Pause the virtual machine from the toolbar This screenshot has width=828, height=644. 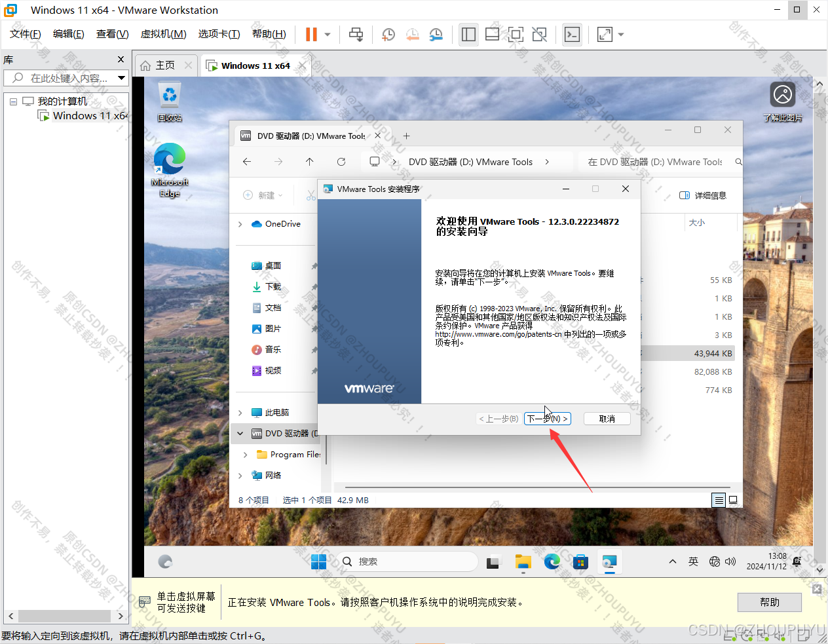coord(311,34)
